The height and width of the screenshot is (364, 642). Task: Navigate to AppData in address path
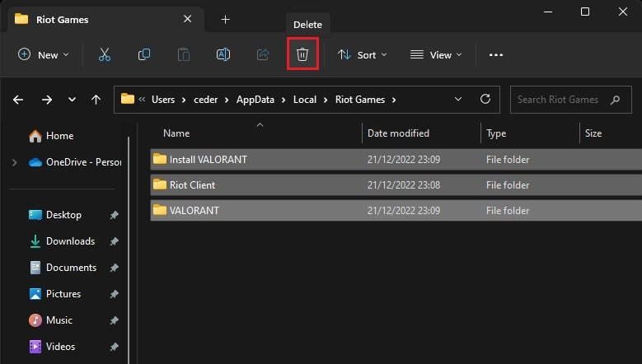tap(255, 100)
